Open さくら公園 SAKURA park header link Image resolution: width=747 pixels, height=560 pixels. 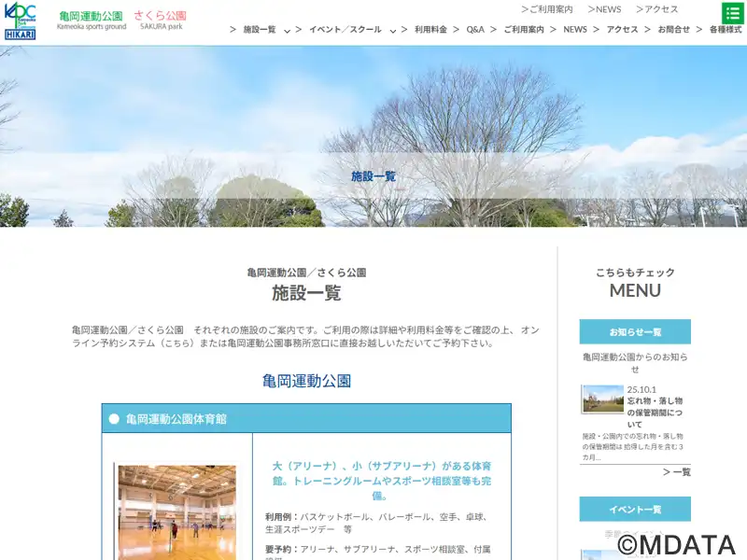(161, 21)
